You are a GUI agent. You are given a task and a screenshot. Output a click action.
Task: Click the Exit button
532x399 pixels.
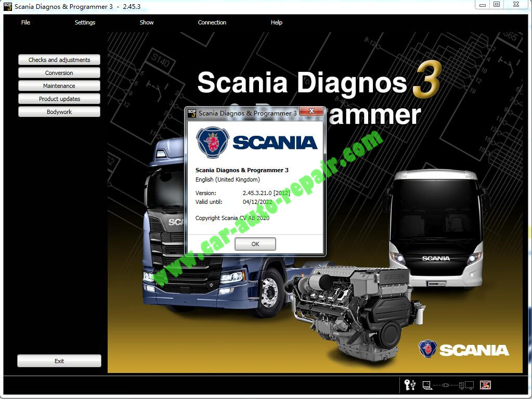pyautogui.click(x=59, y=361)
